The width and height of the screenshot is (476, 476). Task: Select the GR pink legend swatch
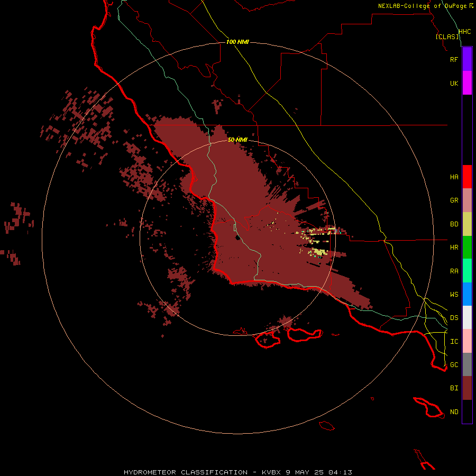[467, 200]
